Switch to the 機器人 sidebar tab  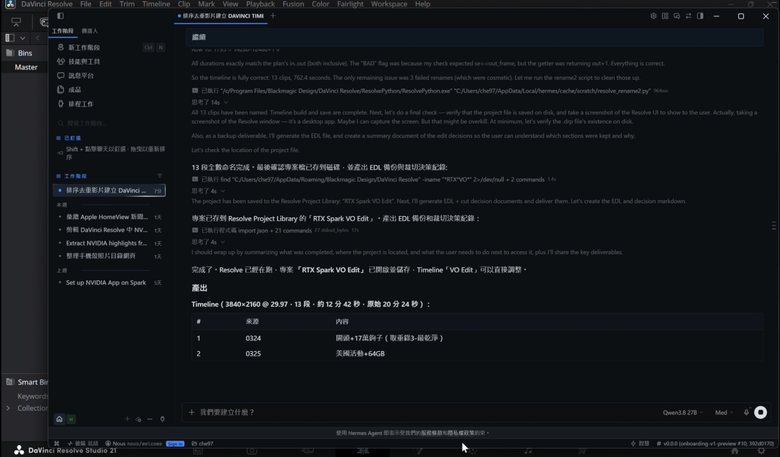pos(90,31)
